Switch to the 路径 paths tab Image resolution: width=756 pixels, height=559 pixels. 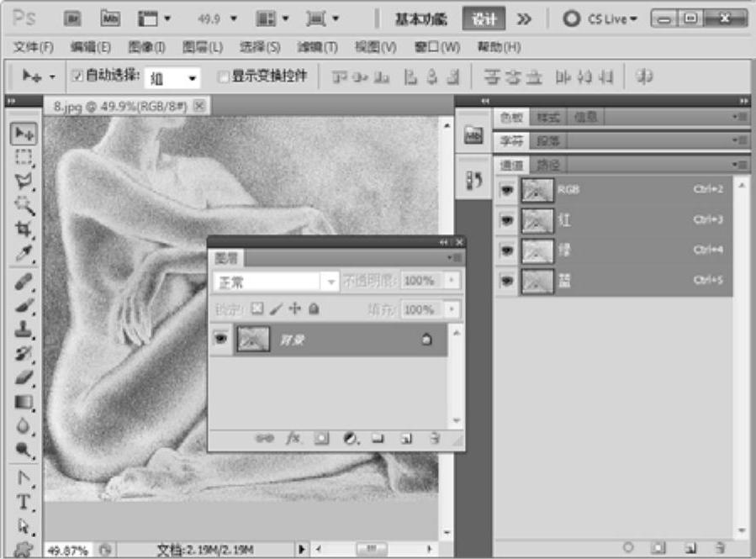[548, 165]
